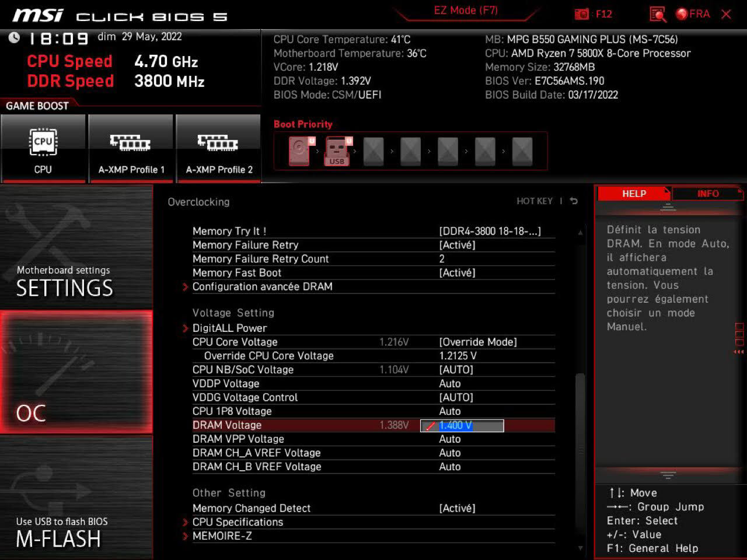
Task: Click the Boot Priority heading
Action: click(x=303, y=124)
